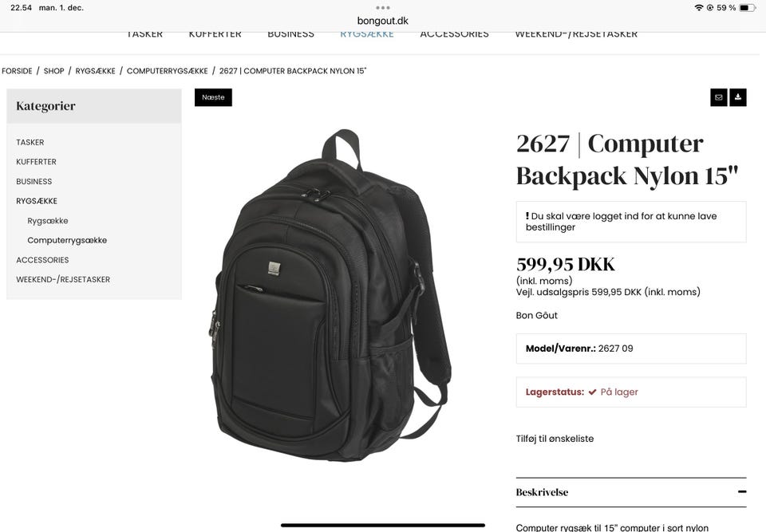Open the KUFFERTER top menu item
The height and width of the screenshot is (532, 766).
(x=215, y=34)
